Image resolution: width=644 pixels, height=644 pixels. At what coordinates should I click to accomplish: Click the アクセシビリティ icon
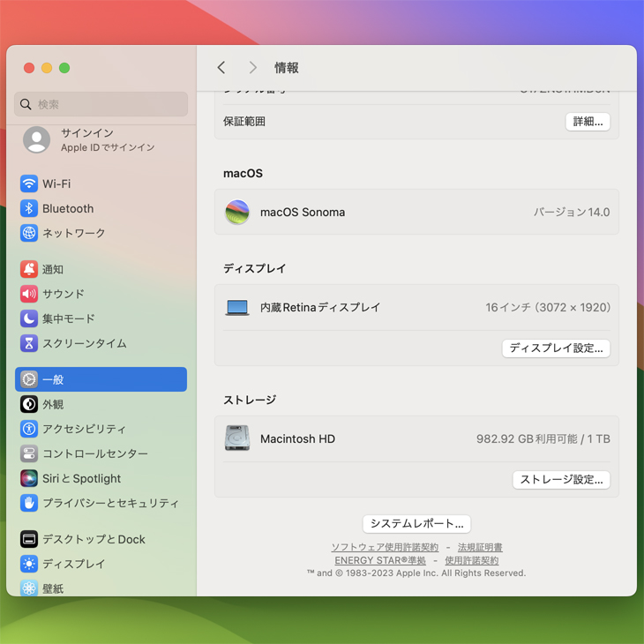coord(29,429)
